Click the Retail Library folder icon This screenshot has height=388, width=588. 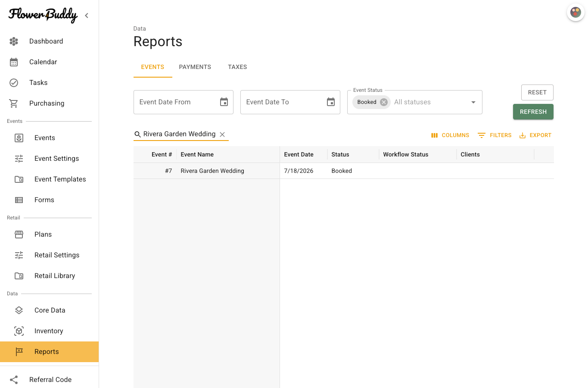(19, 276)
